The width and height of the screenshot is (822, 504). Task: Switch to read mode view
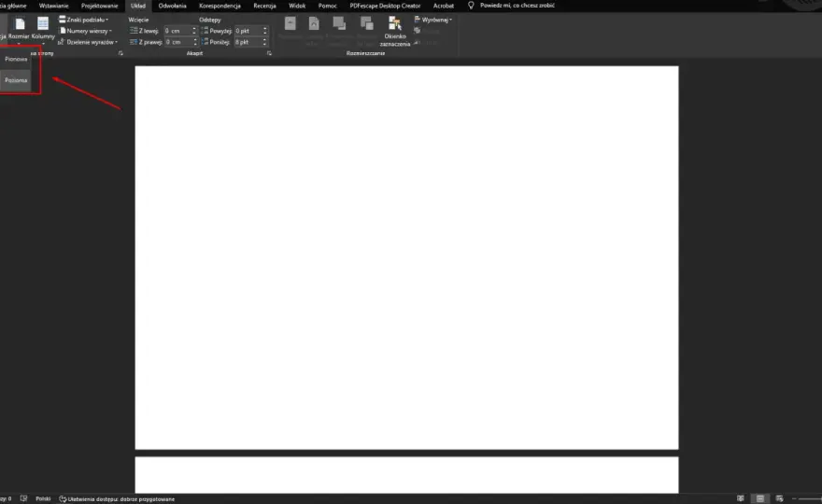pyautogui.click(x=740, y=498)
